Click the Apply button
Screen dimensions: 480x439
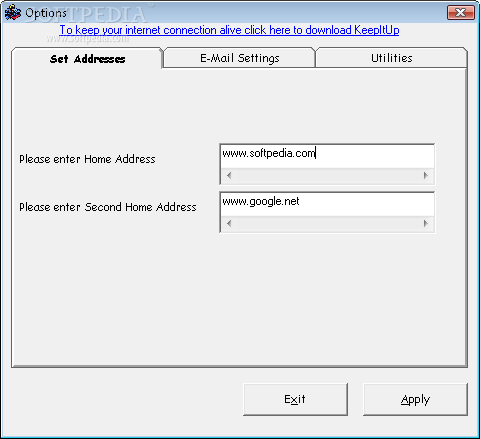click(415, 399)
